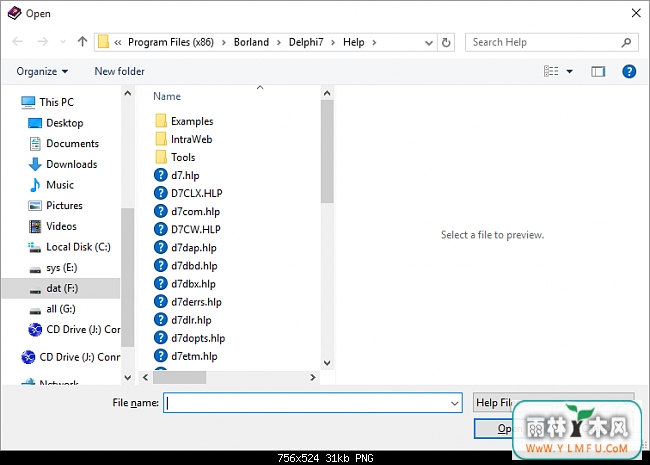Select d7dap.hlp help file

click(x=193, y=247)
